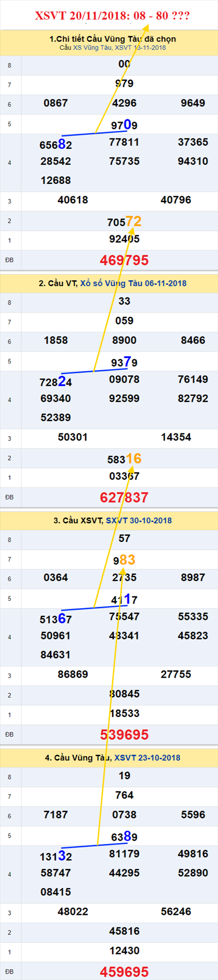This screenshot has width=218, height=980.
Task: Click prize 7 value 059
Action: (x=124, y=320)
